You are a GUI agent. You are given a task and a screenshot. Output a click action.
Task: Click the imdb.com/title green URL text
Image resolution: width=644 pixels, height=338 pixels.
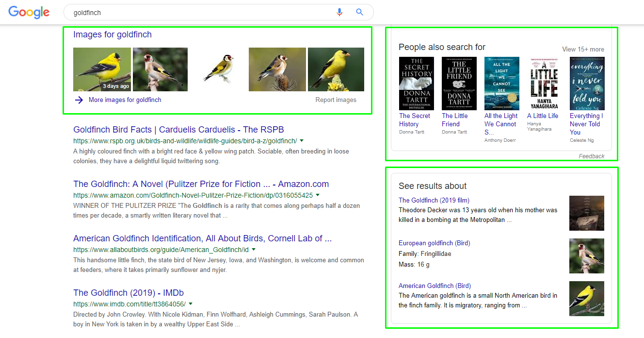[x=129, y=304]
